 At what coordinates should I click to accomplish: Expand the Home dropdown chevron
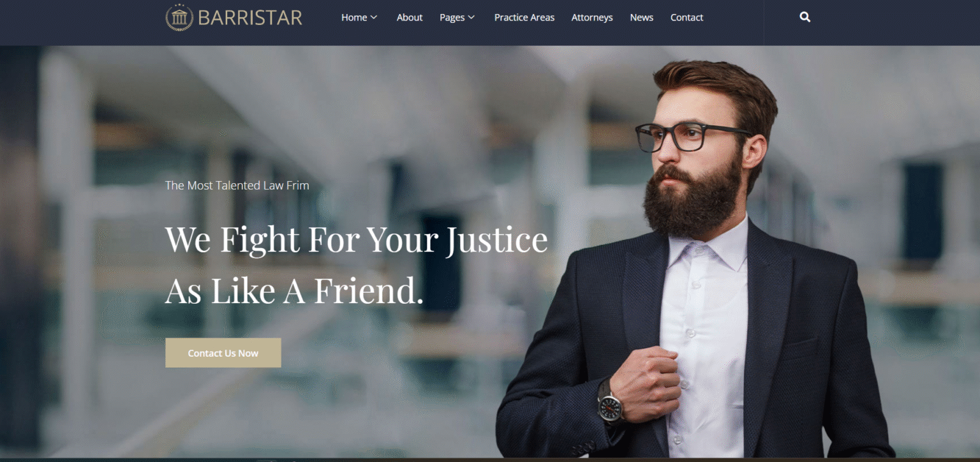click(x=374, y=17)
